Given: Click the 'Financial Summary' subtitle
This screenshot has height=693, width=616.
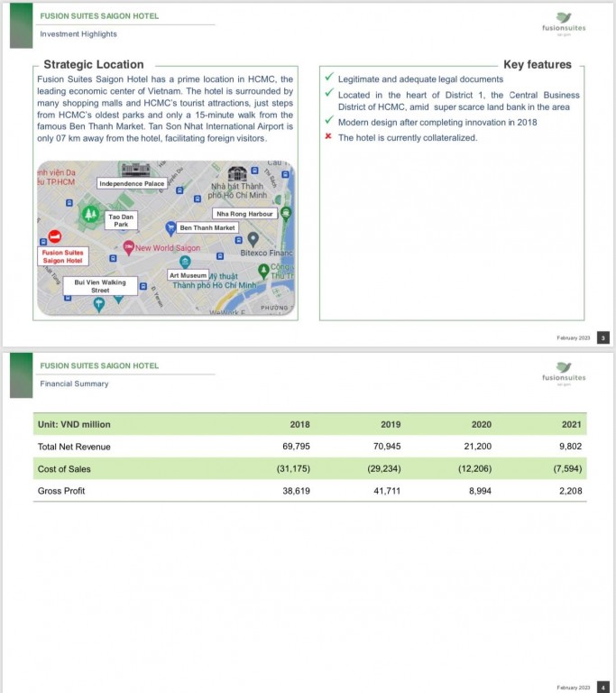Looking at the screenshot, I should coord(74,383).
